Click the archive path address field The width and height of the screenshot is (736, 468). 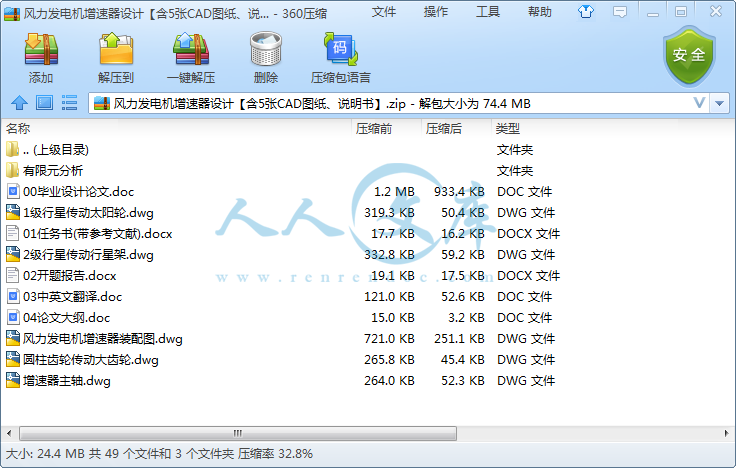tap(399, 103)
